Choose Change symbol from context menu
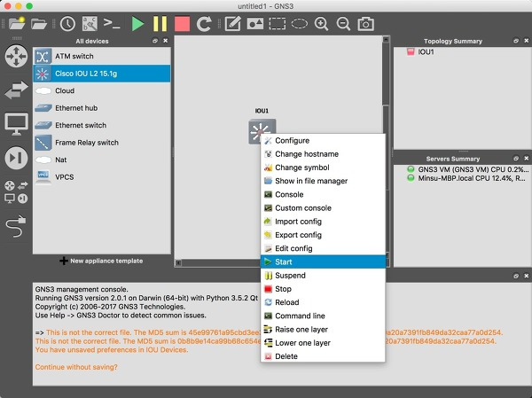 coord(323,168)
